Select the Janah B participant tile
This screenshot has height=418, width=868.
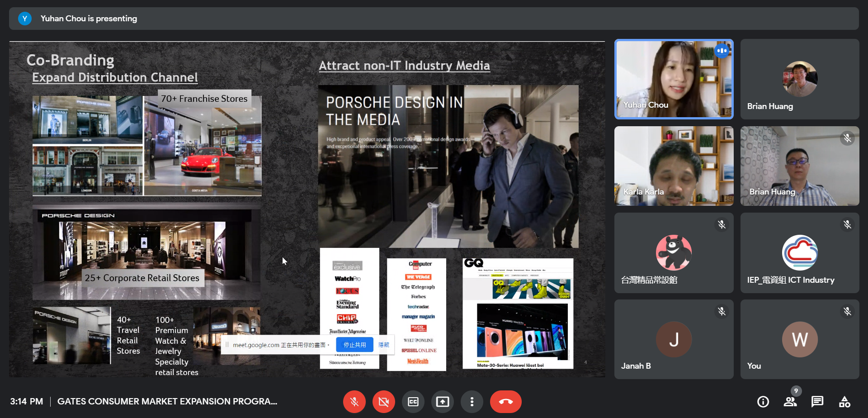point(674,339)
